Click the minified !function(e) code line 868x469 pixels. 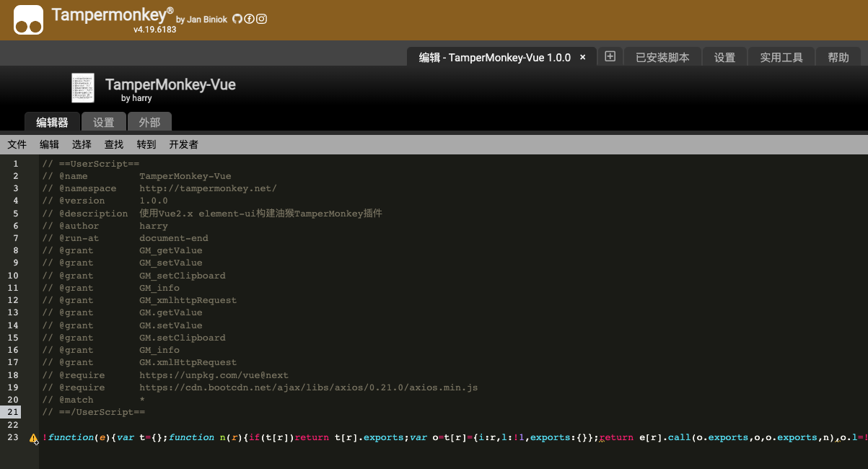455,437
